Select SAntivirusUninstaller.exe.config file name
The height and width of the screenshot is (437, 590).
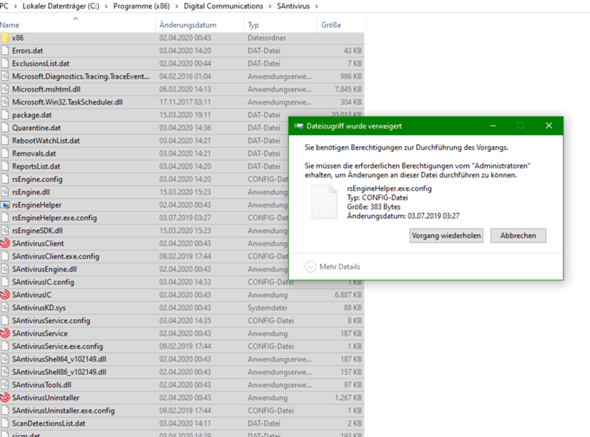(x=63, y=410)
